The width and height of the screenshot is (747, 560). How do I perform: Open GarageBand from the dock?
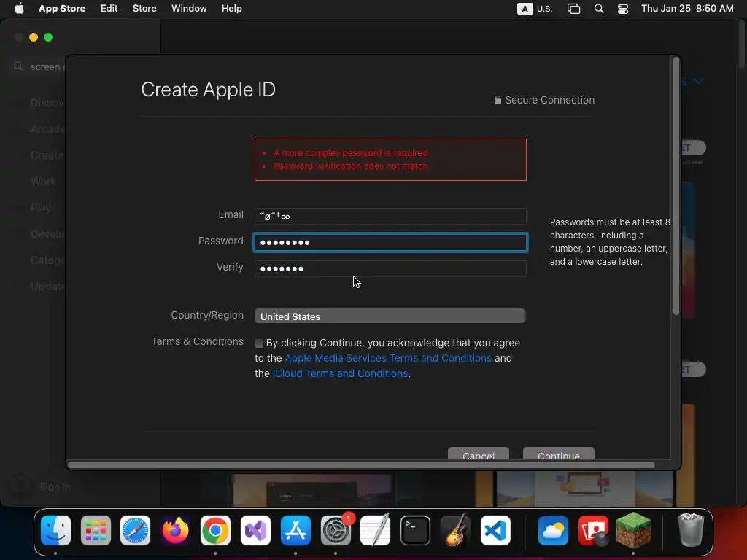point(455,530)
